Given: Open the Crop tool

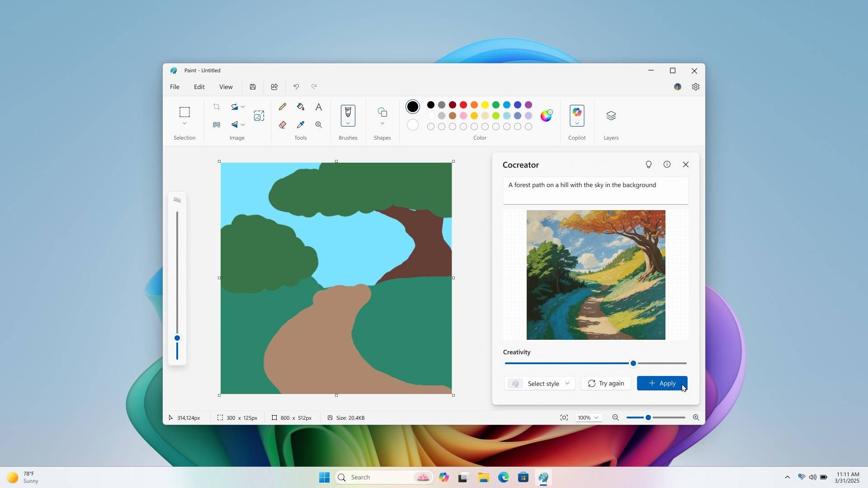Looking at the screenshot, I should [x=216, y=107].
